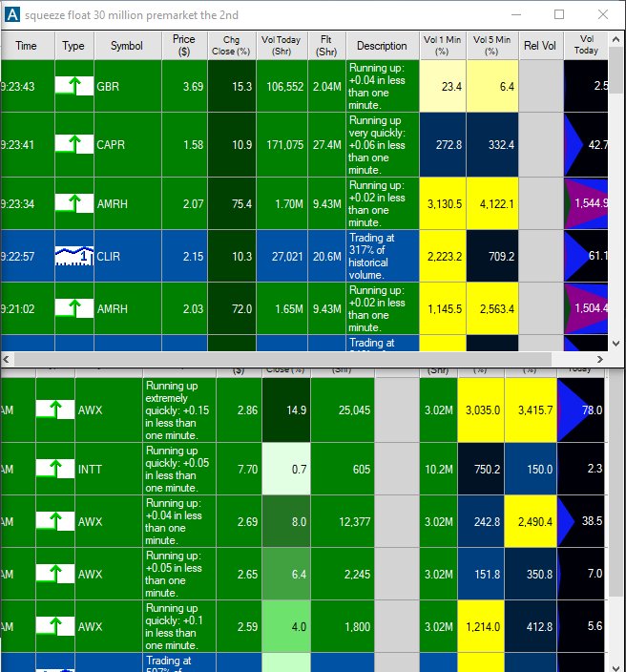Click the arrow icon in AWX 2.86 row
The image size is (626, 672).
tap(55, 409)
